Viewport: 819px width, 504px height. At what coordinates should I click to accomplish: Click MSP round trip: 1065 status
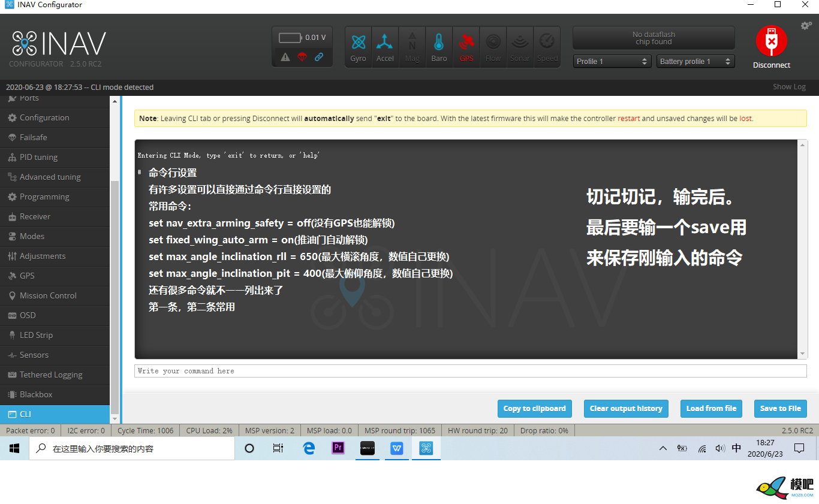[x=400, y=430]
